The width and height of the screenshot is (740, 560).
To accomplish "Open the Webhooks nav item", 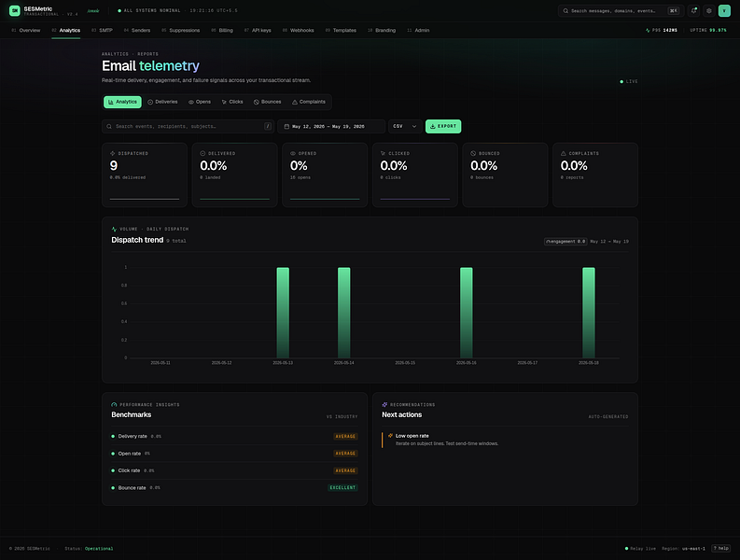I will [299, 30].
